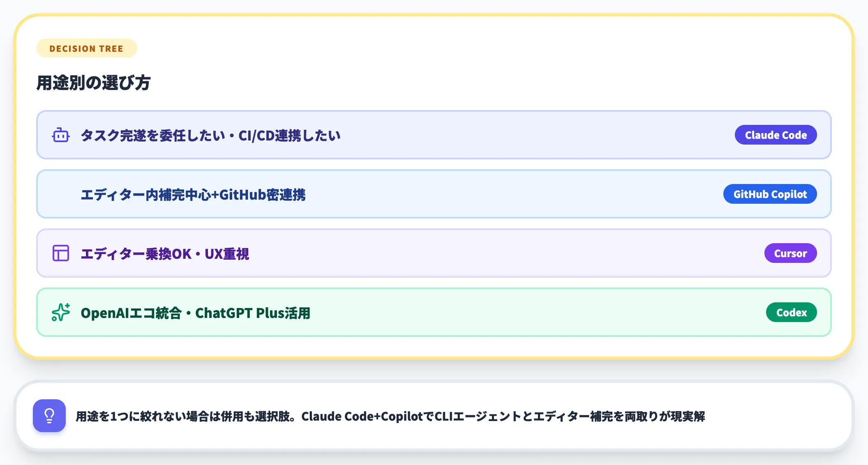Click the robot icon in the Claude Code row
Screen dimensions: 868x465
[x=61, y=135]
